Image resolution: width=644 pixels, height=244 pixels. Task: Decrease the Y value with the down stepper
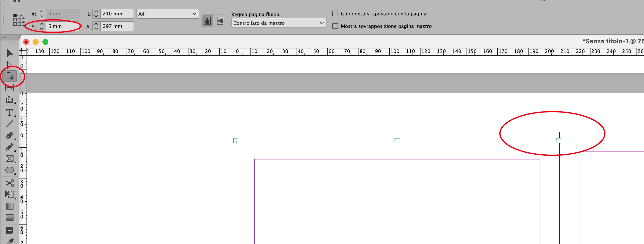tap(42, 28)
